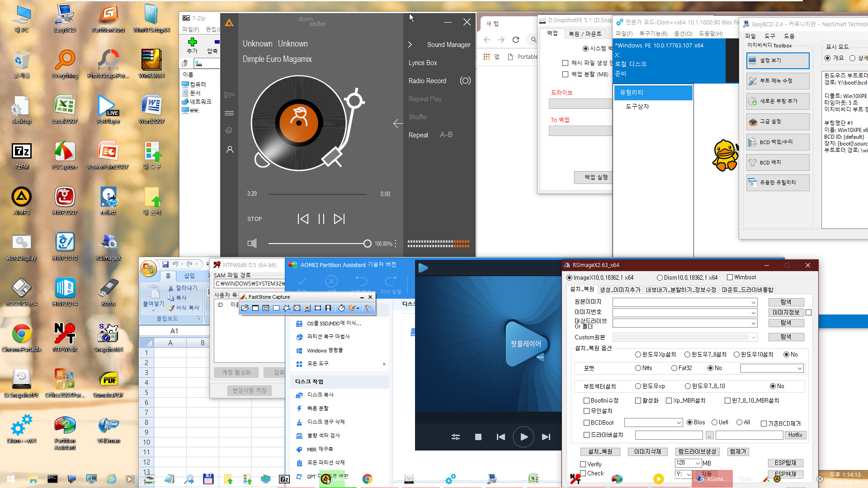
Task: Open 도구 menu in EasyBCD
Action: click(x=769, y=36)
